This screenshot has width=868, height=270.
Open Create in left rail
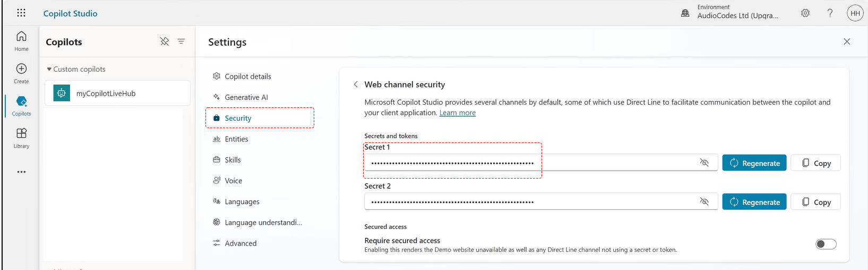click(21, 73)
